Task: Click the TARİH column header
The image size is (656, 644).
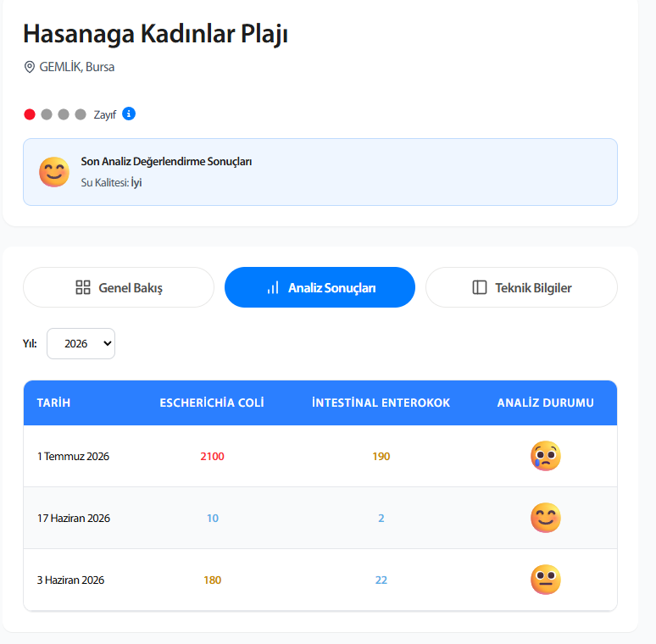Action: pos(53,402)
